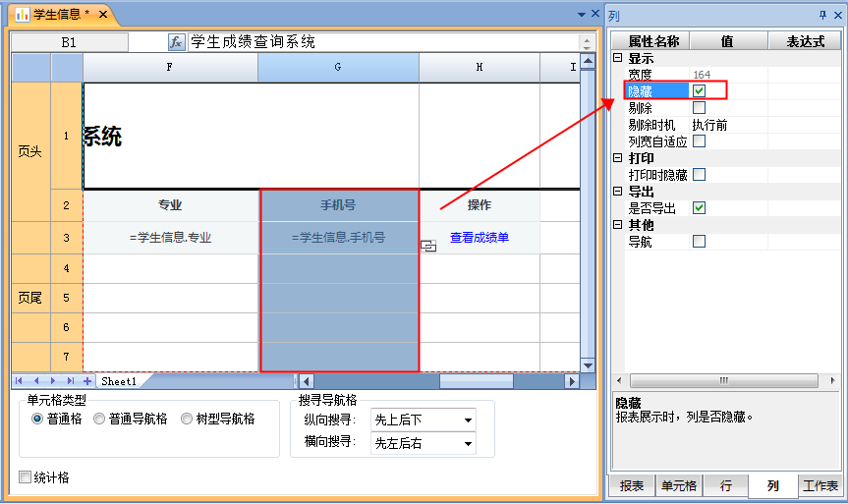Select the 树型导航格 radio button
Image resolution: width=848 pixels, height=504 pixels.
coord(187,419)
